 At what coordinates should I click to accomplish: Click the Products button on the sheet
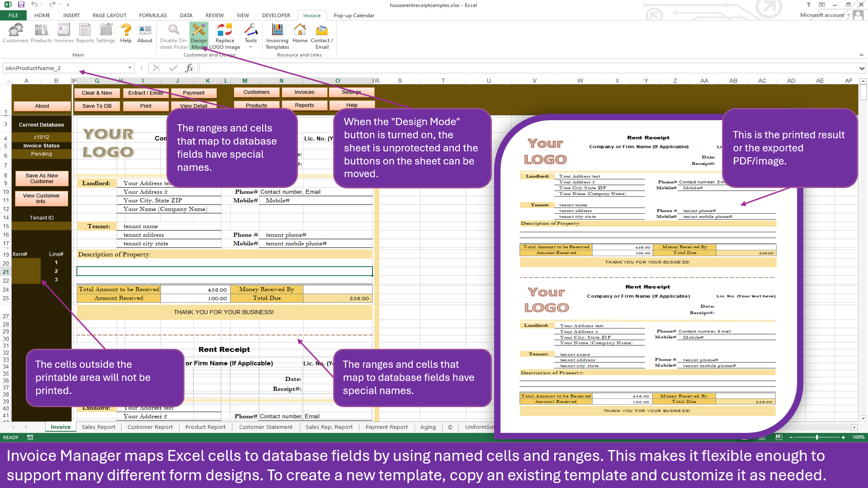tap(256, 105)
